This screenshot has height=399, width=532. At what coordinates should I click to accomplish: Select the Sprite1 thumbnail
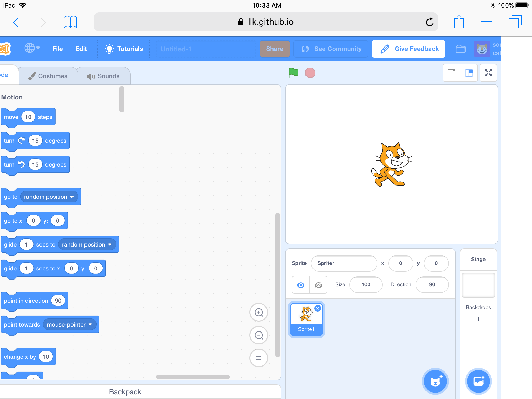(x=306, y=320)
